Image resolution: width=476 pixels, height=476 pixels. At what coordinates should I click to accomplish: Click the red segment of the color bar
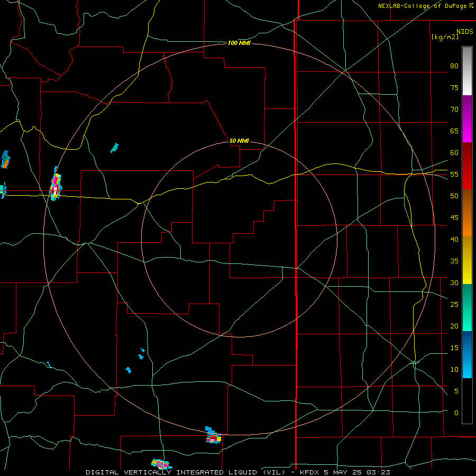coord(467,166)
